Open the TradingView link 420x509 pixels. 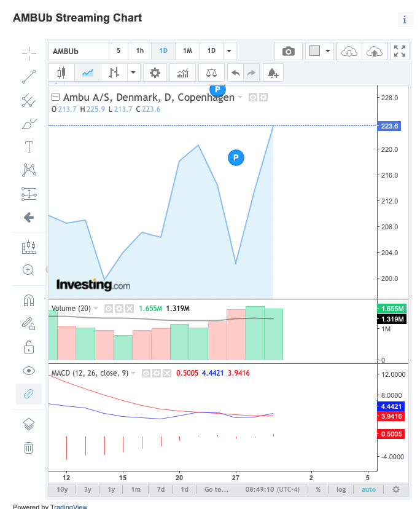pos(69,506)
